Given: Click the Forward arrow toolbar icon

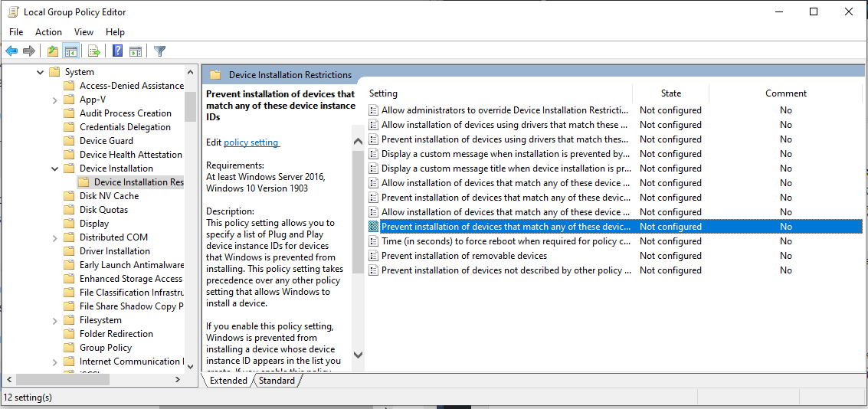Looking at the screenshot, I should pyautogui.click(x=29, y=51).
